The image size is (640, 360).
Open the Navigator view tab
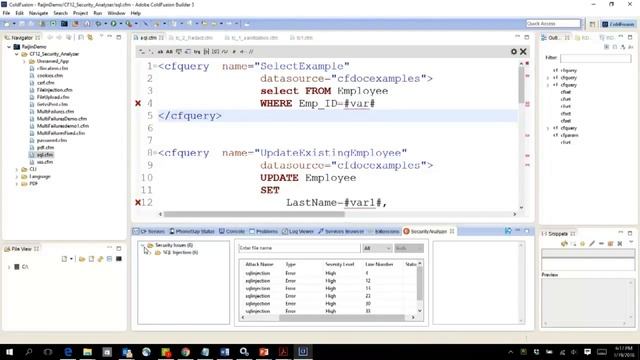[x=22, y=38]
